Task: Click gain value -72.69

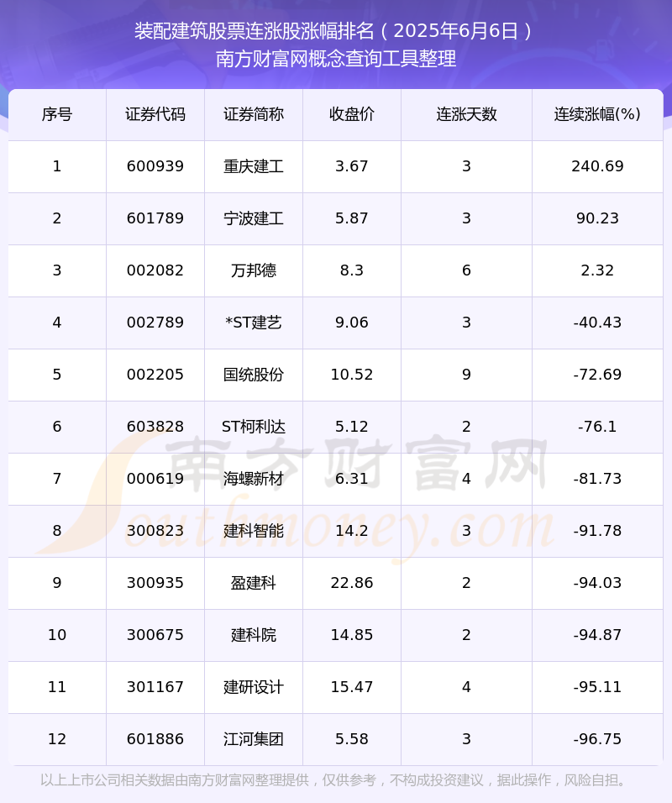Action: point(598,375)
